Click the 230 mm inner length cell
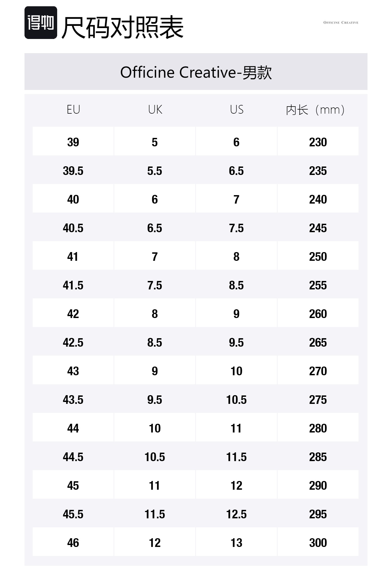 click(318, 142)
